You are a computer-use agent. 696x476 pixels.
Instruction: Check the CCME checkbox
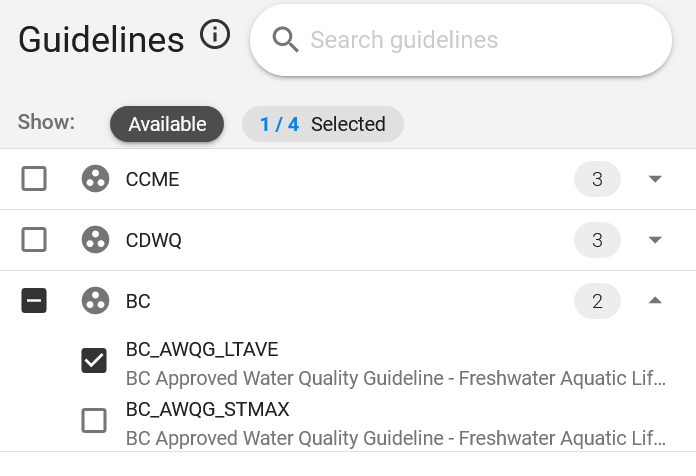point(34,178)
